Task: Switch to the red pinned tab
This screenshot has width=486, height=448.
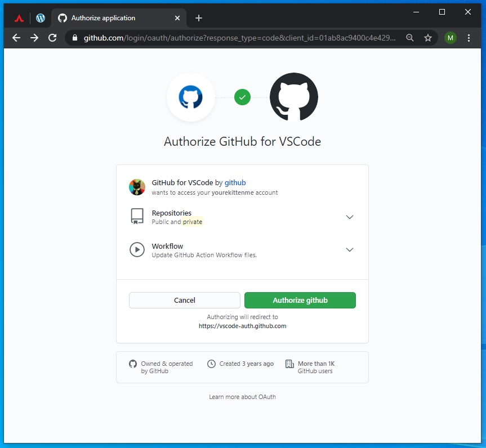Action: coord(19,18)
